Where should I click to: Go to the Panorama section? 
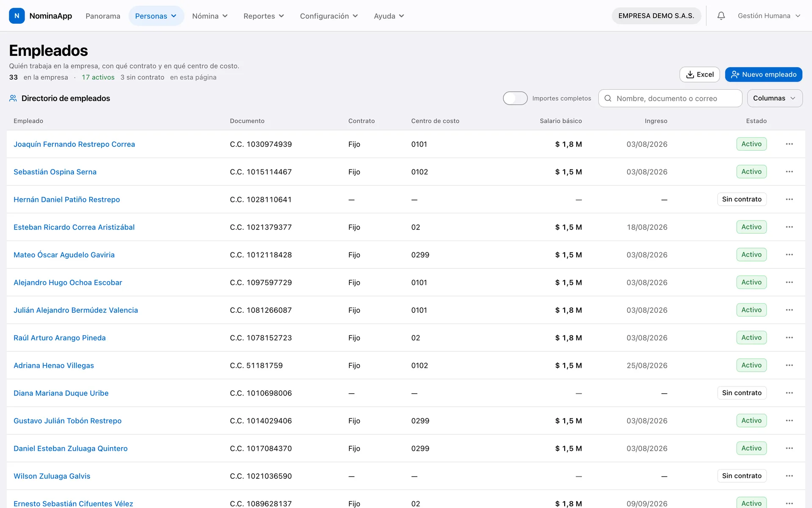103,16
